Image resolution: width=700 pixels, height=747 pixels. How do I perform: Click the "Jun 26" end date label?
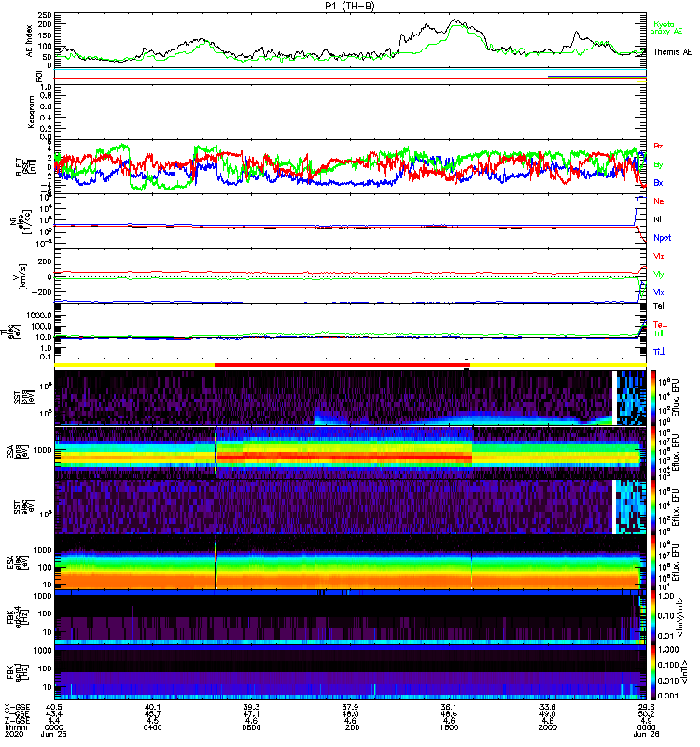[x=646, y=734]
